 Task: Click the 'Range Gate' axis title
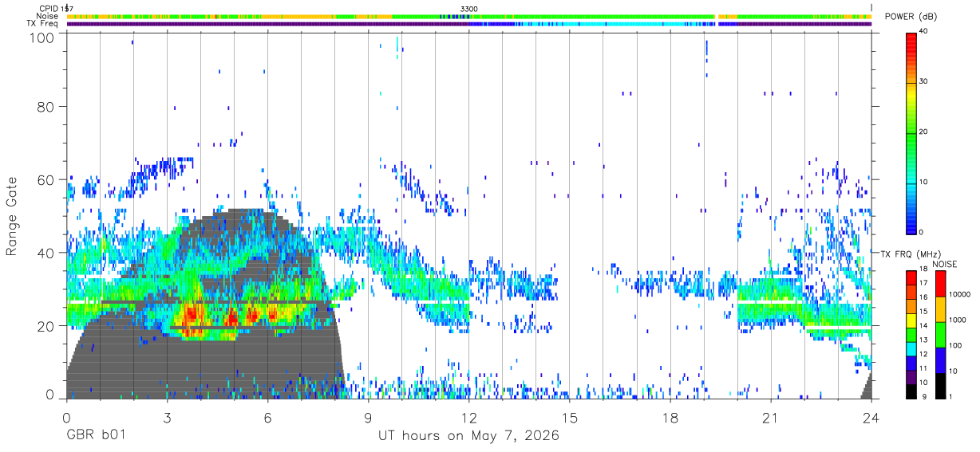[x=12, y=216]
